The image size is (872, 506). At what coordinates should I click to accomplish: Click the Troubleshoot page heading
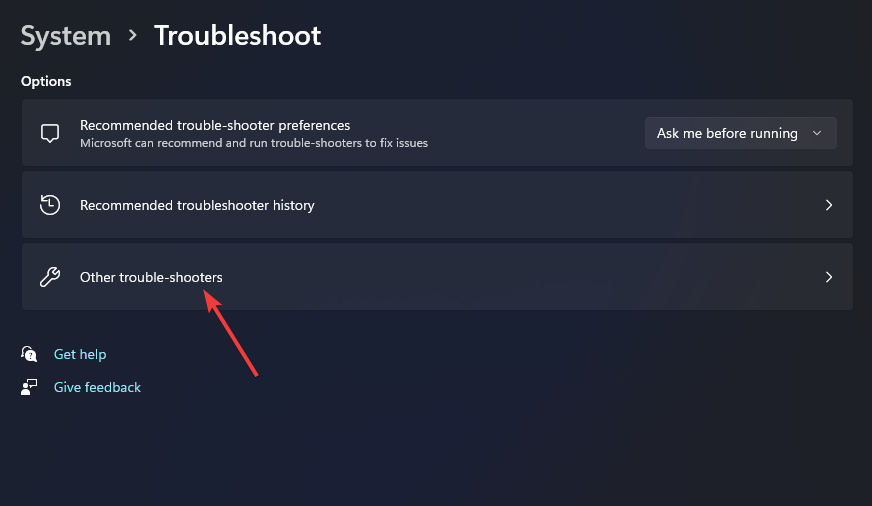237,36
